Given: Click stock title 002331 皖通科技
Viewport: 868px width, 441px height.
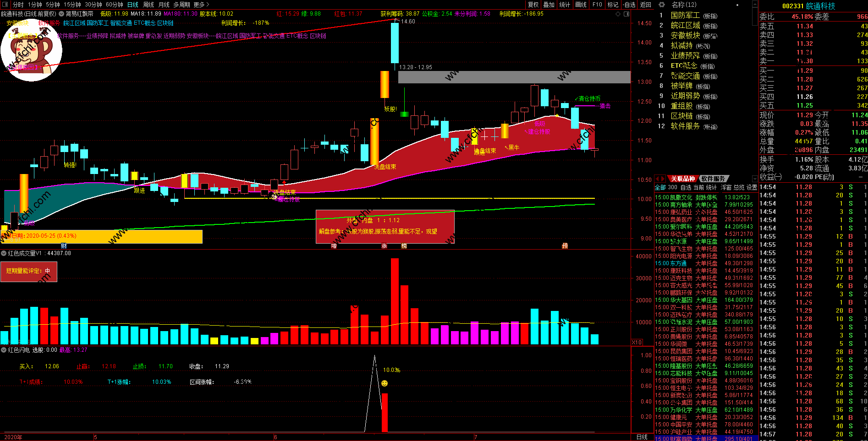Looking at the screenshot, I should (808, 6).
